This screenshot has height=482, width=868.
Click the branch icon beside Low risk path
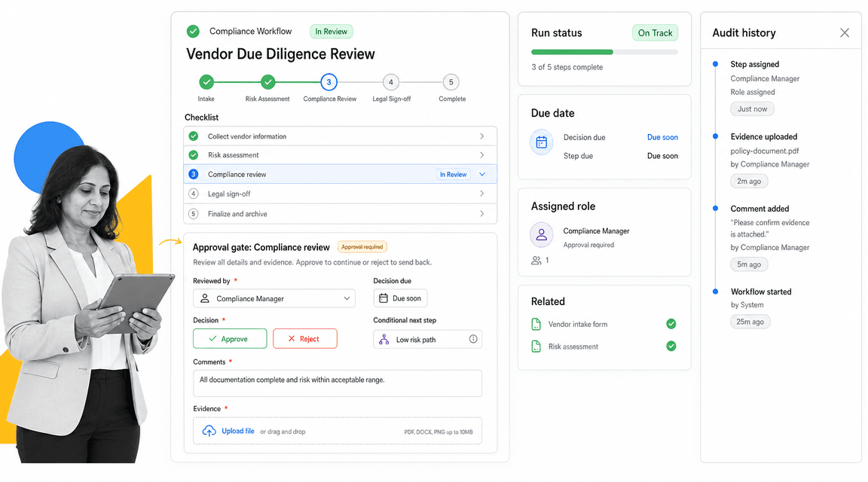[x=384, y=339]
